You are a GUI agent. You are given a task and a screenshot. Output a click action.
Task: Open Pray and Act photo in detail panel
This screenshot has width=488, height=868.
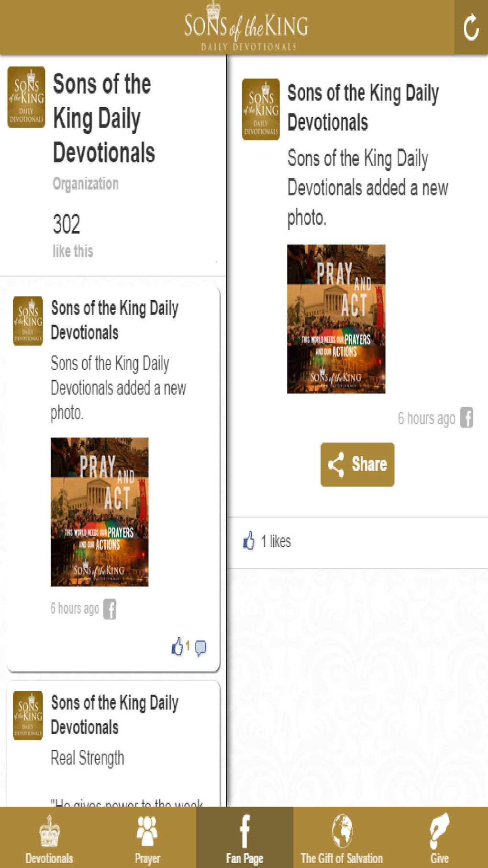[x=336, y=319]
